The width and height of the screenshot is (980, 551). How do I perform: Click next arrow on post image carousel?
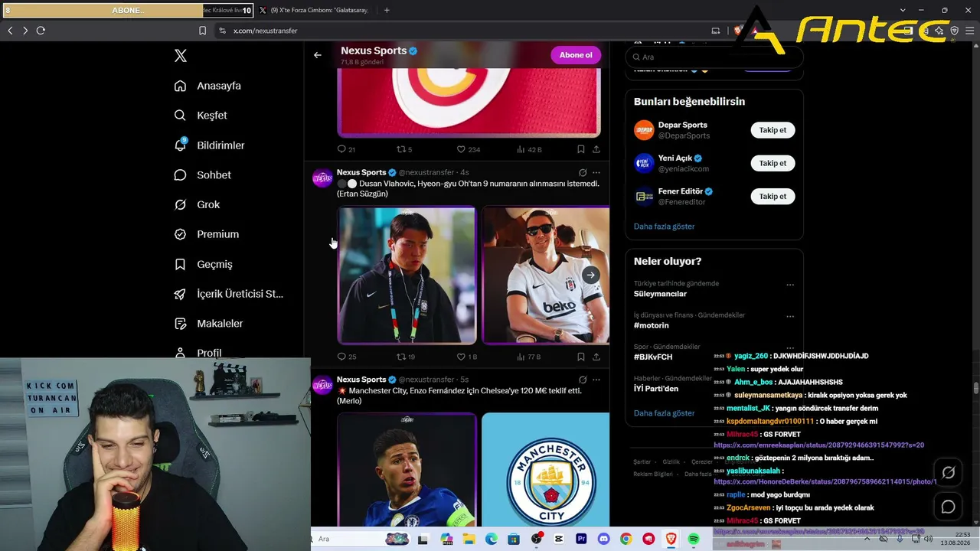[590, 275]
